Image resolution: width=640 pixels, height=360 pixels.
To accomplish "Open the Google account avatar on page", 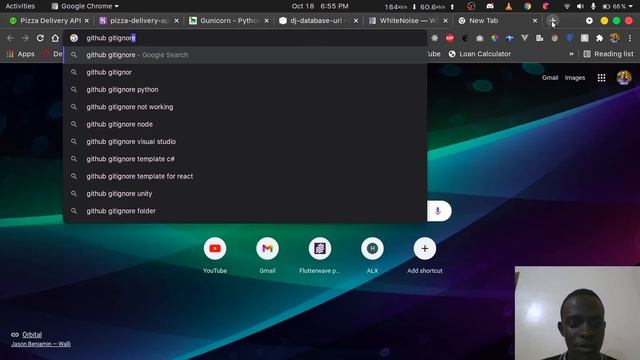I will (624, 78).
